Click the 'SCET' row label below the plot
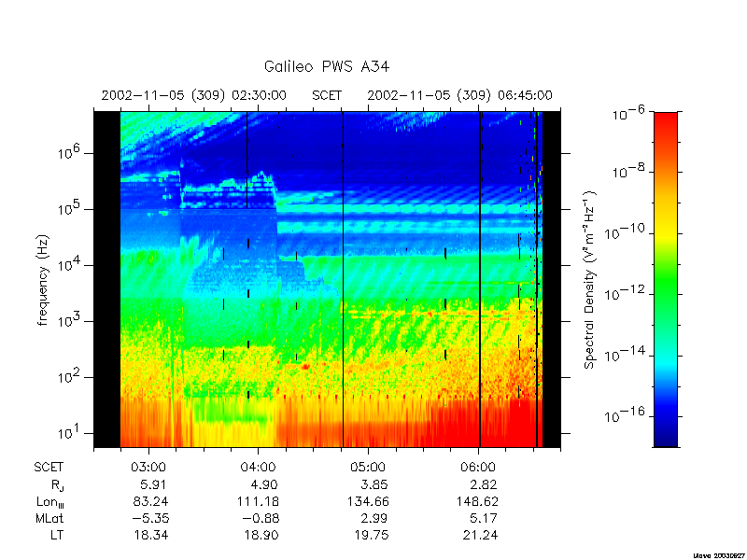This screenshot has height=560, width=747. coord(49,468)
